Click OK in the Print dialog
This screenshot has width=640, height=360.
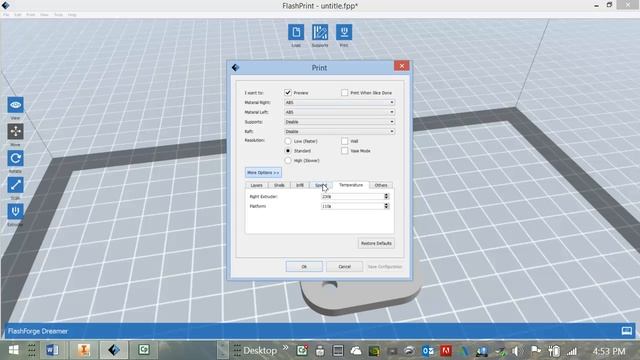point(304,267)
